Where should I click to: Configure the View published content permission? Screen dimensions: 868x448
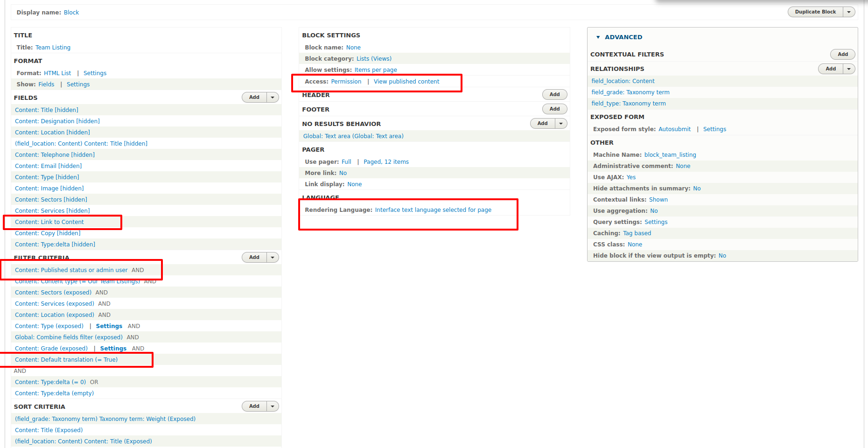coord(406,81)
